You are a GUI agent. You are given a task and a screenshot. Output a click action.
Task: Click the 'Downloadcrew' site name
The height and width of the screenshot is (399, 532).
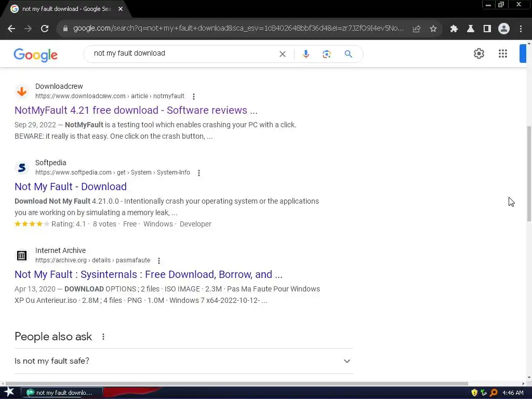pos(59,87)
